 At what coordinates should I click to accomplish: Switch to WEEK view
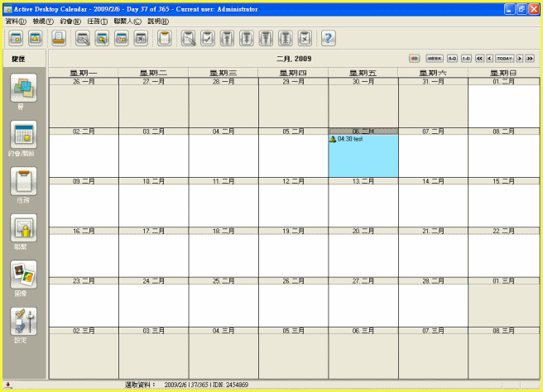pyautogui.click(x=434, y=58)
